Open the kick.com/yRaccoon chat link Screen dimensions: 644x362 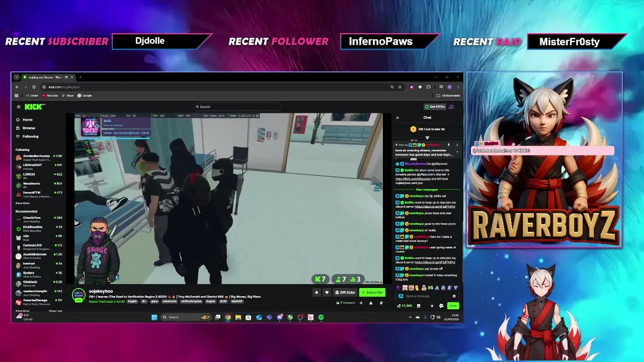413,178
